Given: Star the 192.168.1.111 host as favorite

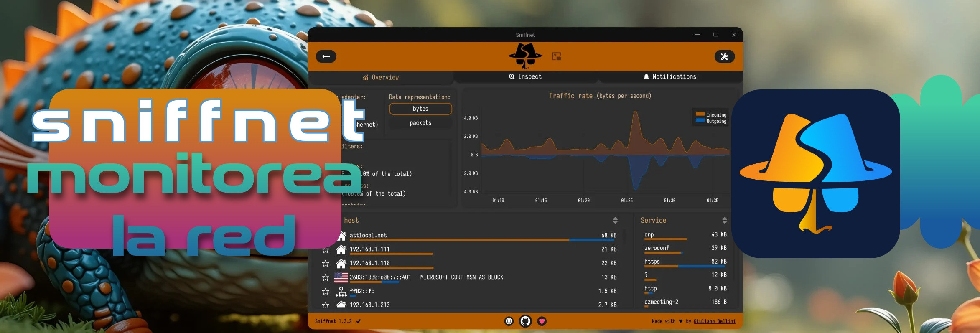Looking at the screenshot, I should 326,250.
